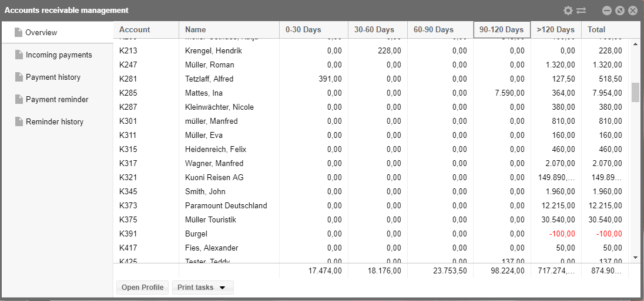Select row Paramount Deutschland

(x=371, y=205)
